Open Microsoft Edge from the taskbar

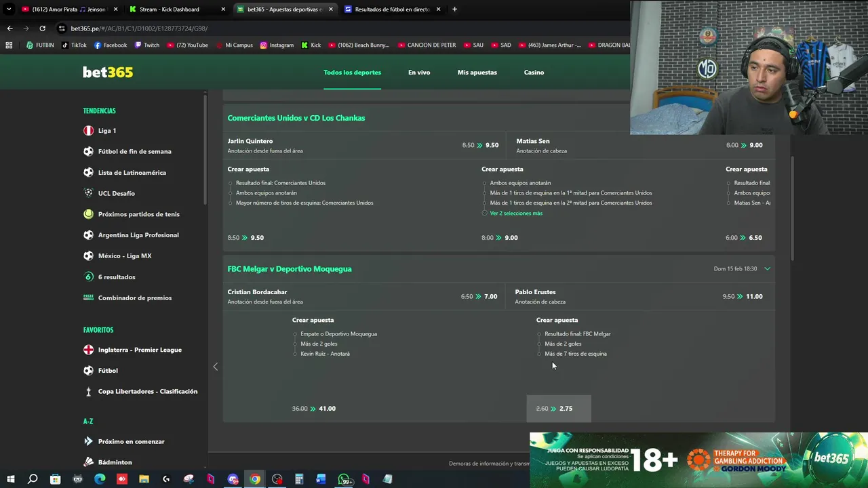(100, 479)
